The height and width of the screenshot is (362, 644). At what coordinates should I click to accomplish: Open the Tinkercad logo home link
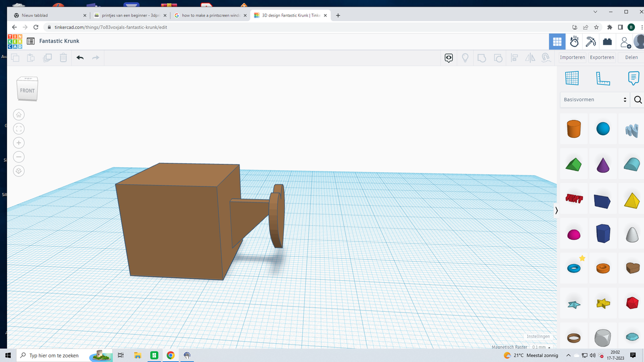[15, 41]
